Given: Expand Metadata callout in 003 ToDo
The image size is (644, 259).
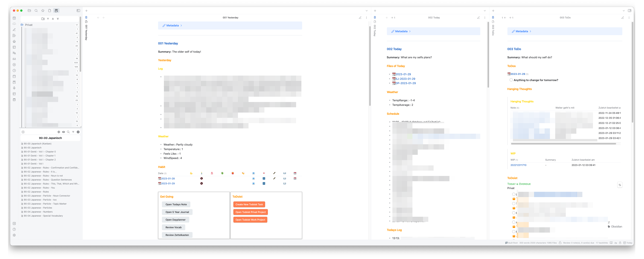Looking at the screenshot, I should coord(522,32).
